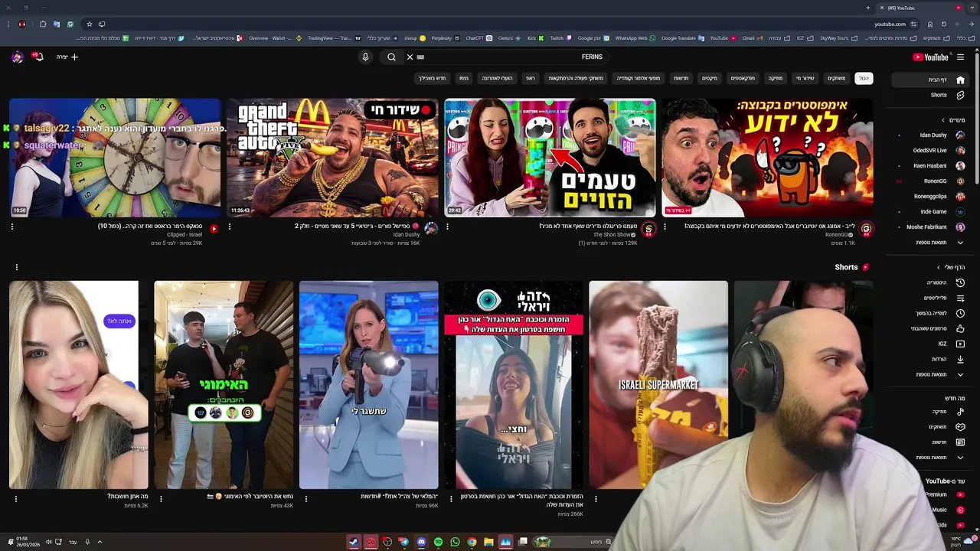This screenshot has height=551, width=980.
Task: Open YouTube Music in sidebar
Action: click(x=948, y=510)
